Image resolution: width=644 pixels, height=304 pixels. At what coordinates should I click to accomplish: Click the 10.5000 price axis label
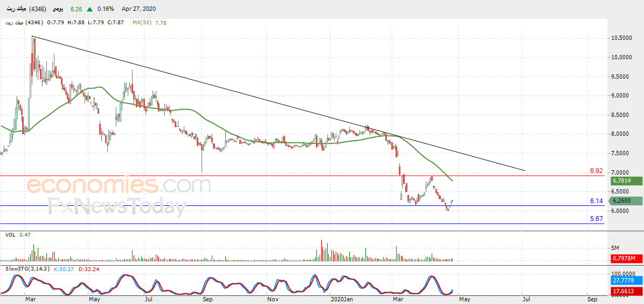point(622,38)
